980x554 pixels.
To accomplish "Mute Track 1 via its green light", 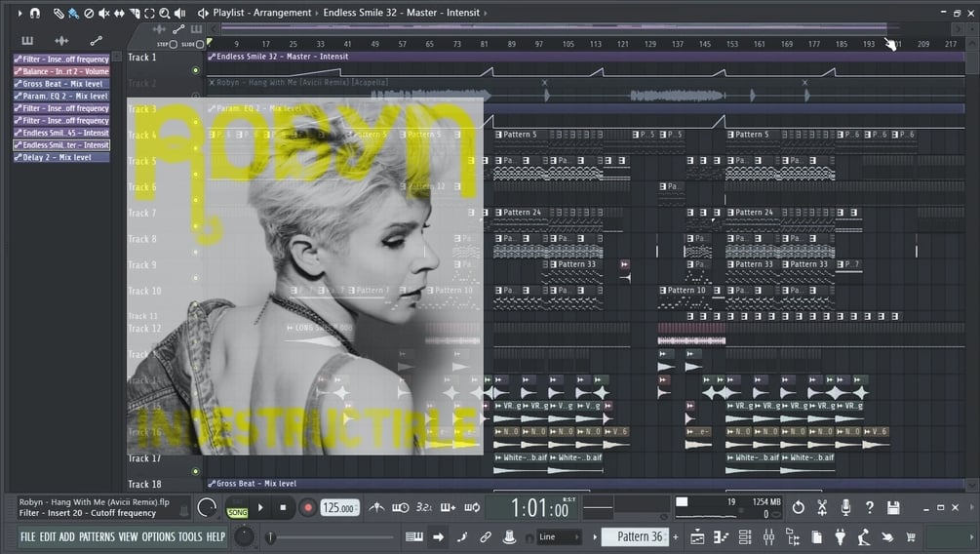I will [x=196, y=70].
